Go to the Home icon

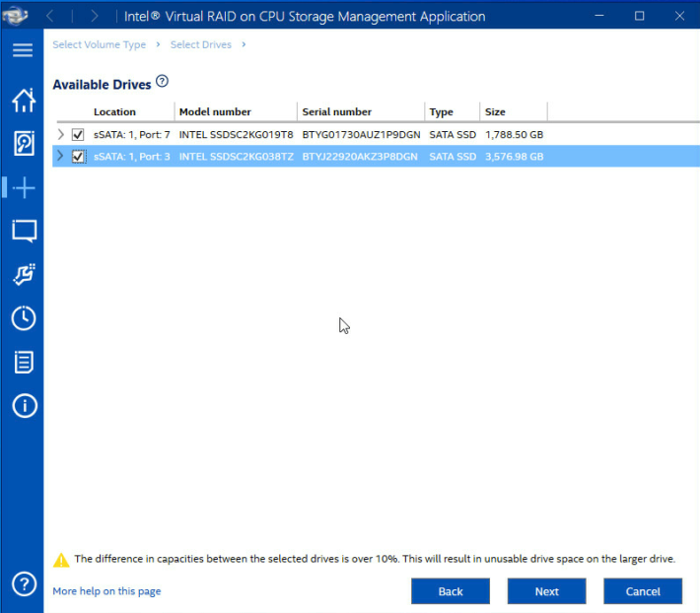pyautogui.click(x=24, y=101)
